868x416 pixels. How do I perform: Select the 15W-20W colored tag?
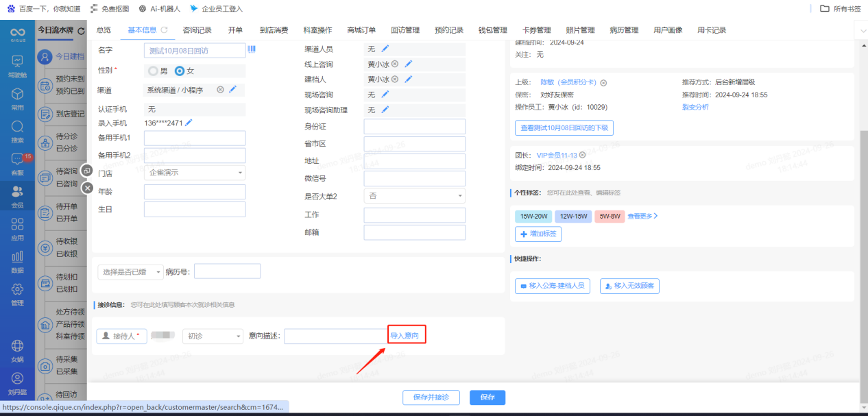[533, 216]
